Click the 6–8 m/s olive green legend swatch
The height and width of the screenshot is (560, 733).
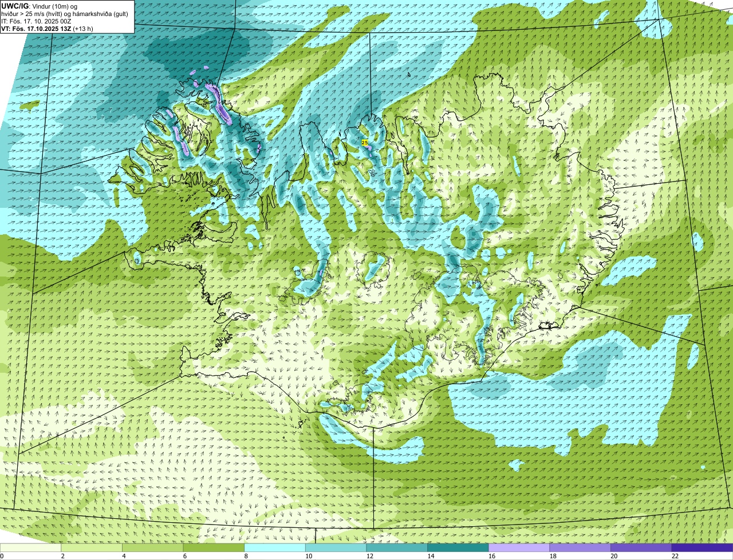point(214,548)
